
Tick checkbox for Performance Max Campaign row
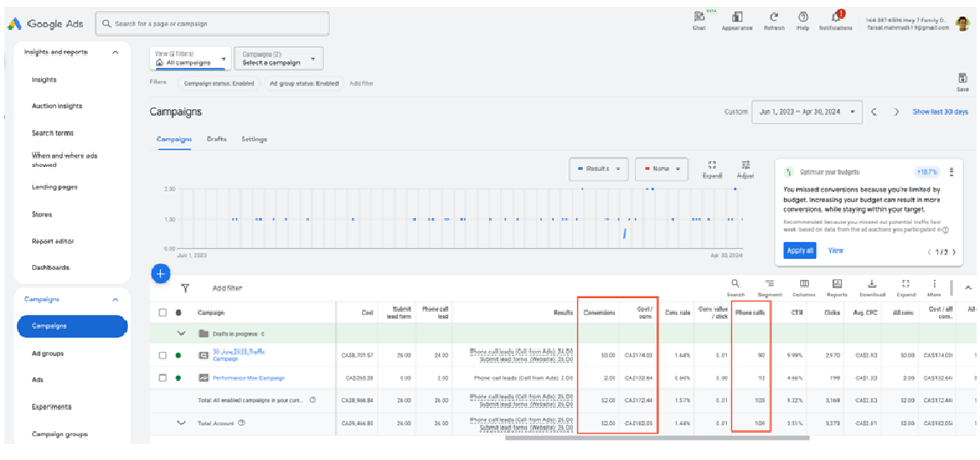[x=163, y=377]
